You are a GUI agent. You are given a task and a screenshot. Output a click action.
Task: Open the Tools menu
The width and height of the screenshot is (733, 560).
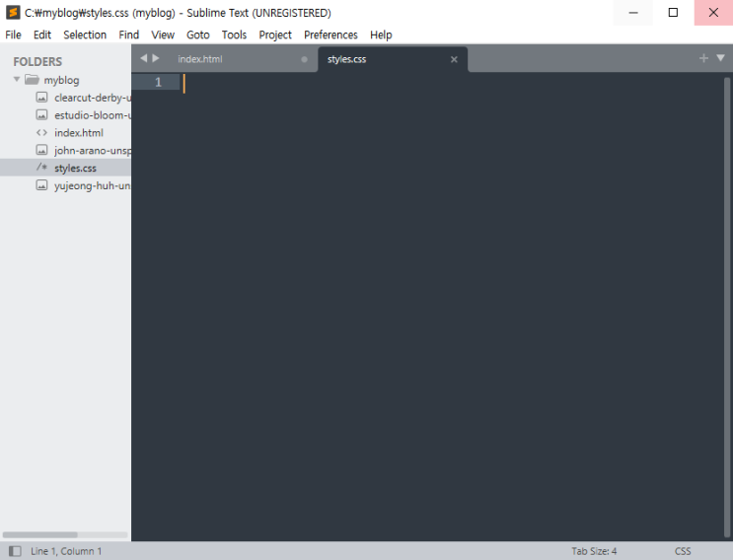coord(234,35)
